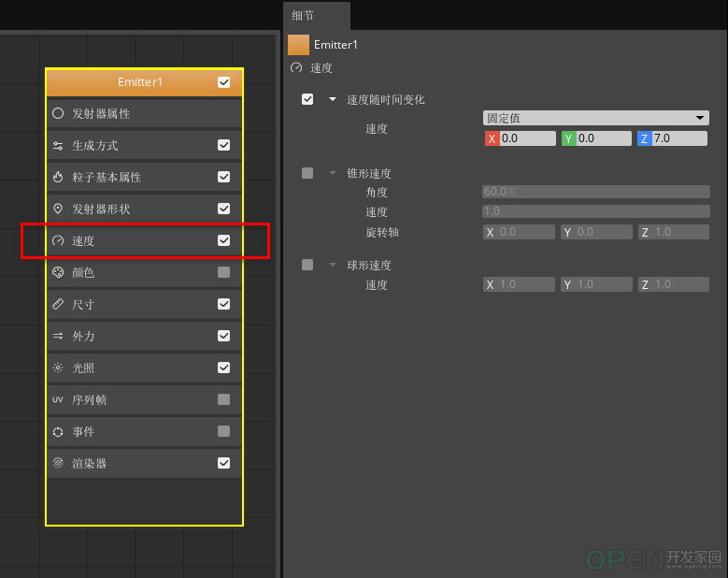This screenshot has height=578, width=728.
Task: Click the emitter properties circle icon
Action: (58, 113)
